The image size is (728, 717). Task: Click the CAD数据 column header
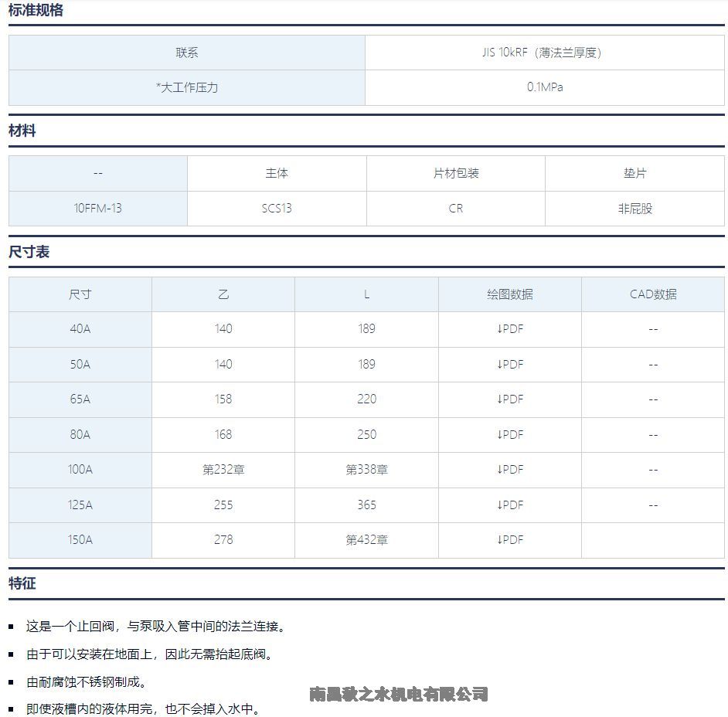[653, 294]
